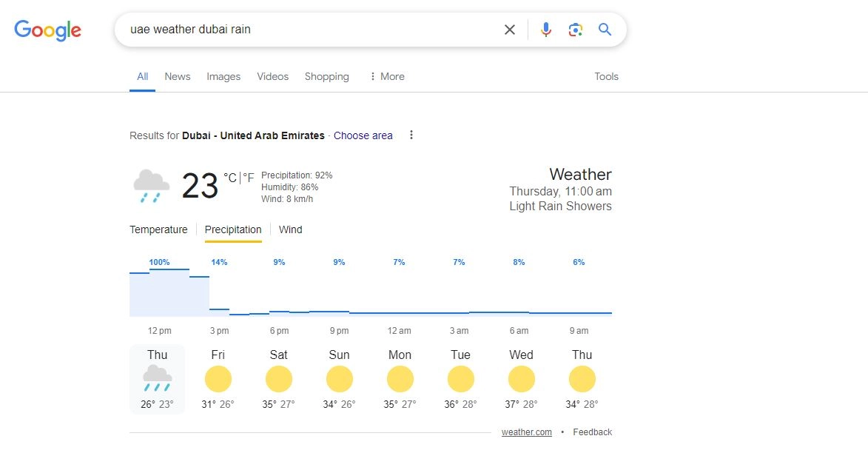Switch to the Wind chart tab

coord(290,229)
